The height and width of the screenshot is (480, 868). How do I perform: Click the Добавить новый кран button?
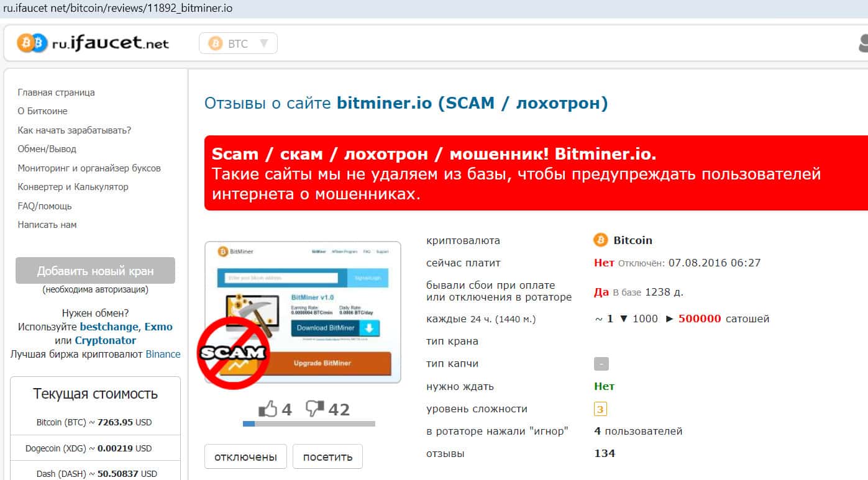pyautogui.click(x=95, y=271)
